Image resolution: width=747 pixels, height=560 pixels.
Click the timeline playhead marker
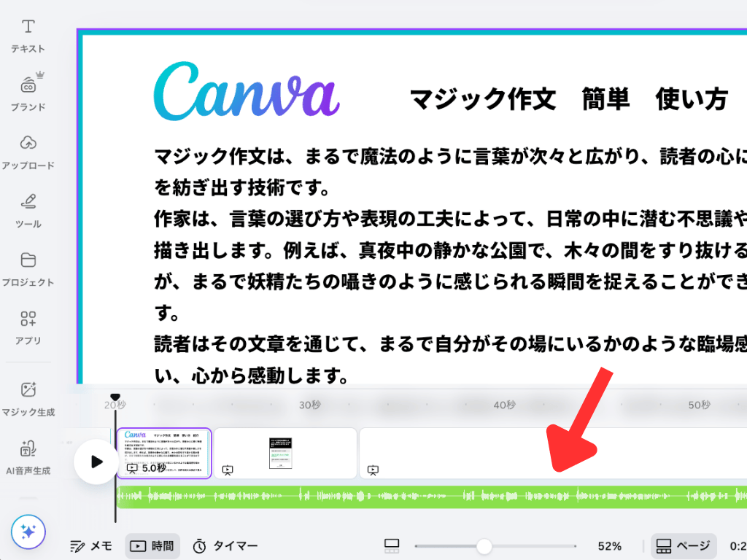tap(115, 397)
